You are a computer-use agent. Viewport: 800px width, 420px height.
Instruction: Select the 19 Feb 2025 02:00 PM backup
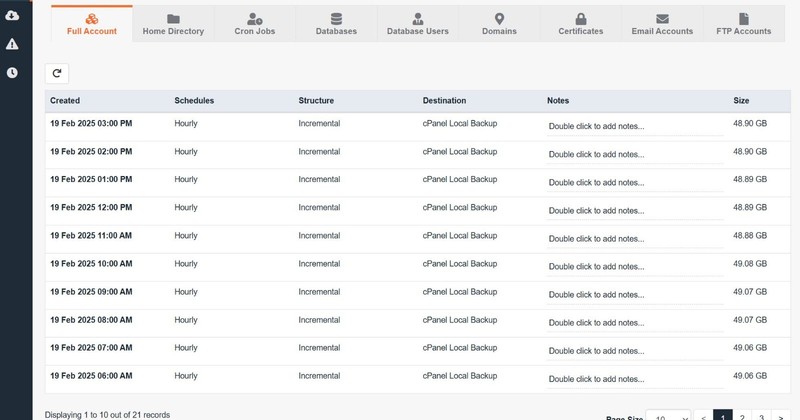click(x=91, y=152)
